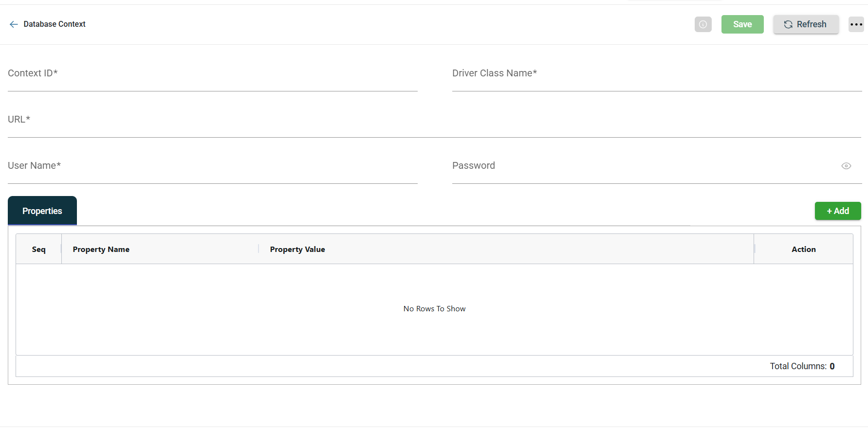Toggle password visibility with the eye icon
The width and height of the screenshot is (868, 429).
pos(846,166)
